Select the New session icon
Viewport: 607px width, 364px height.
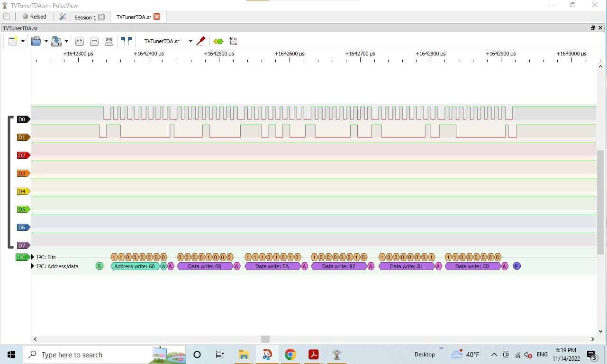(13, 41)
